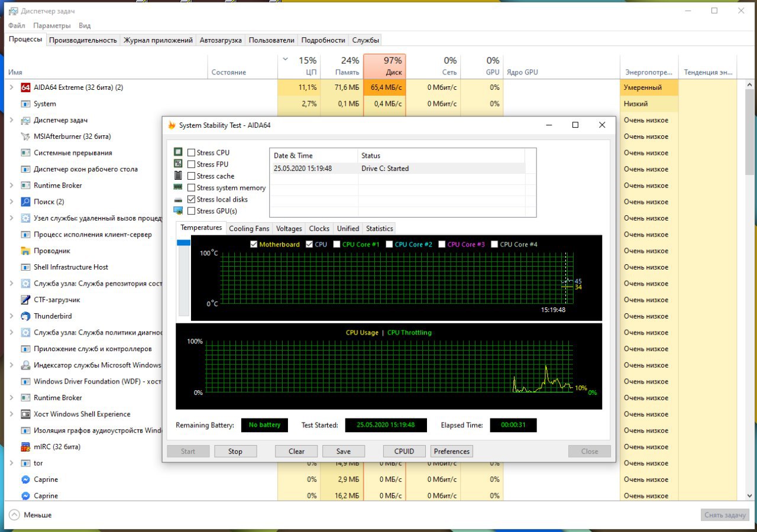Open the ЦП column dropdown arrow
Image resolution: width=757 pixels, height=532 pixels.
tap(286, 59)
